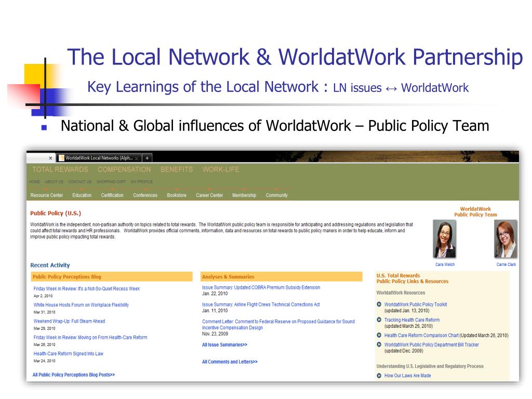This screenshot has height=399, width=532.
Task: Click the WorldatWork Public Policy Team heading
Action: [x=475, y=212]
